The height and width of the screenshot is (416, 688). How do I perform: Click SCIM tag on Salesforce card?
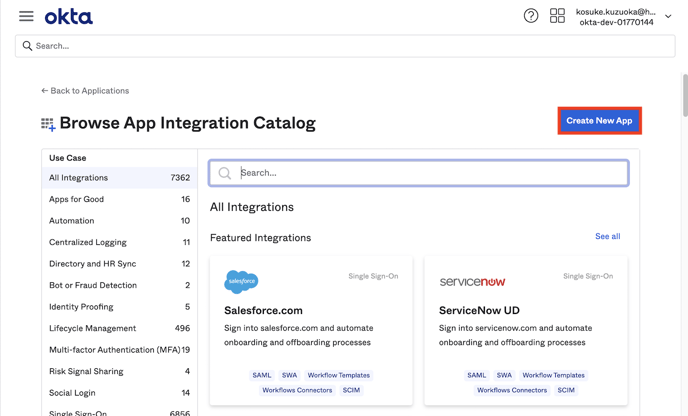351,390
